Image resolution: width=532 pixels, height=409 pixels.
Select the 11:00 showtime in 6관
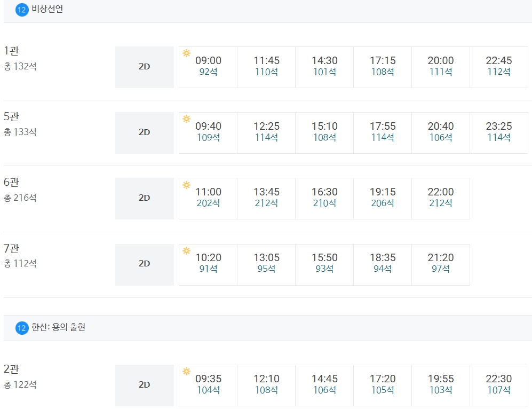(208, 199)
